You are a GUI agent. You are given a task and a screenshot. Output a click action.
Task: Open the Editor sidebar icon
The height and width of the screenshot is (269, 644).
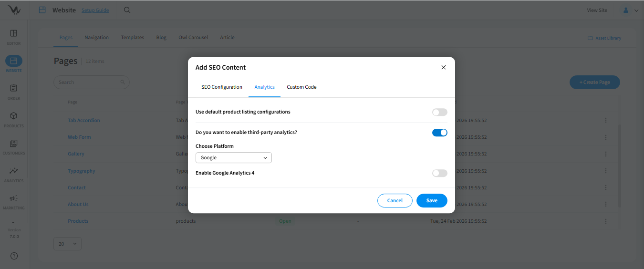click(x=14, y=34)
